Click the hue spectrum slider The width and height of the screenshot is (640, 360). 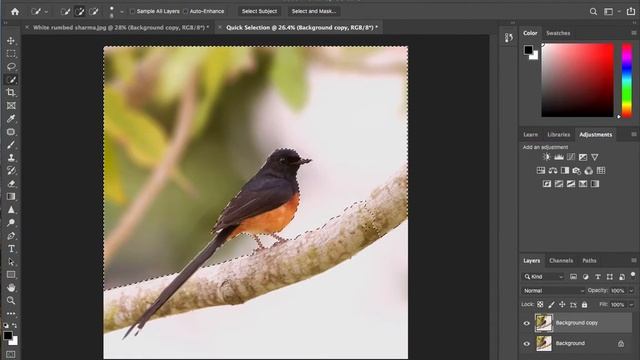click(x=627, y=80)
